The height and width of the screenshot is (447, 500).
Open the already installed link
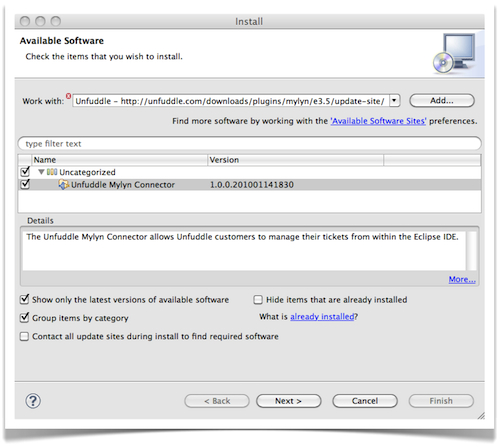tap(322, 317)
